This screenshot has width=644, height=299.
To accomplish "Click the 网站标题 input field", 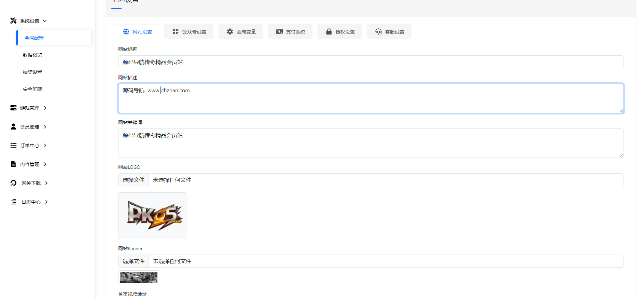I will coord(370,62).
